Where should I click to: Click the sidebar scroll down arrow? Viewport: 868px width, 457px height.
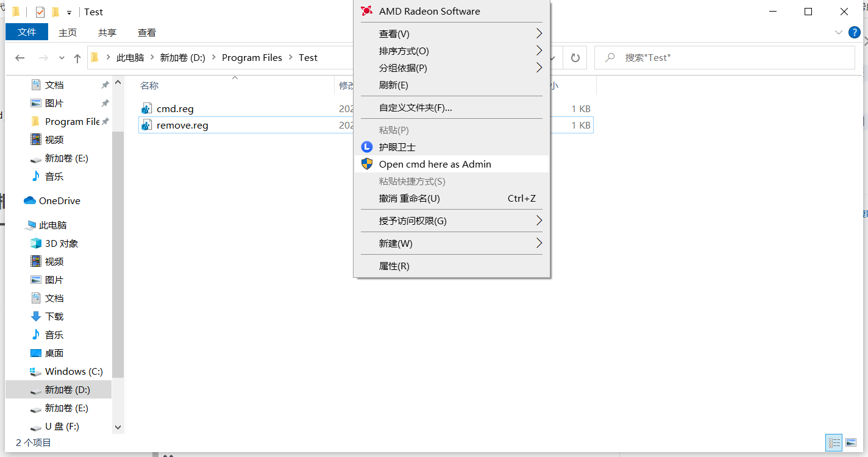(x=118, y=428)
